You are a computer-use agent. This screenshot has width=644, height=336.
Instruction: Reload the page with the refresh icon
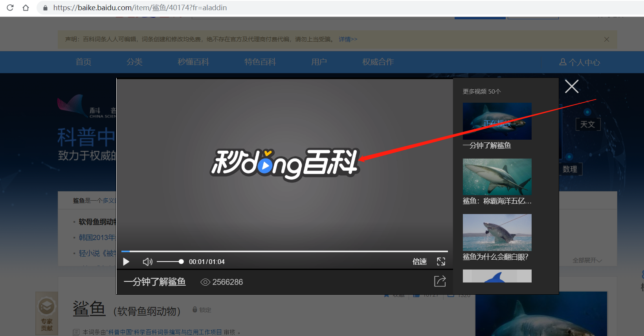(10, 7)
